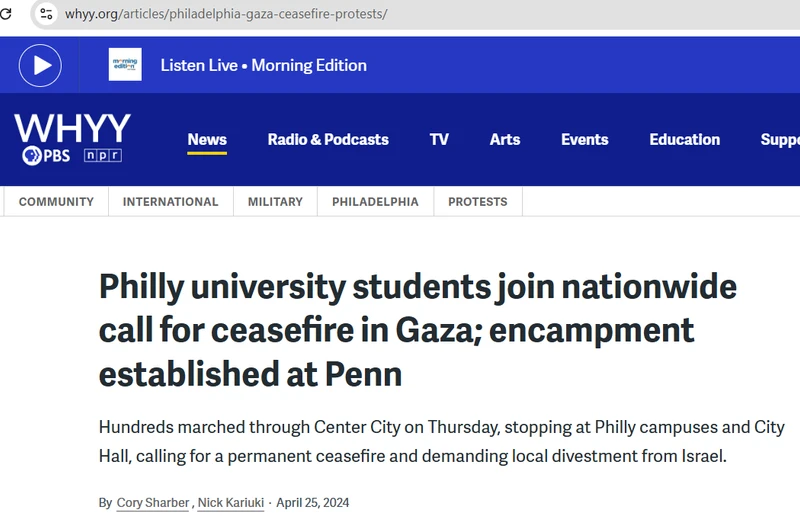
Task: Select the TV navigation item
Action: [439, 140]
